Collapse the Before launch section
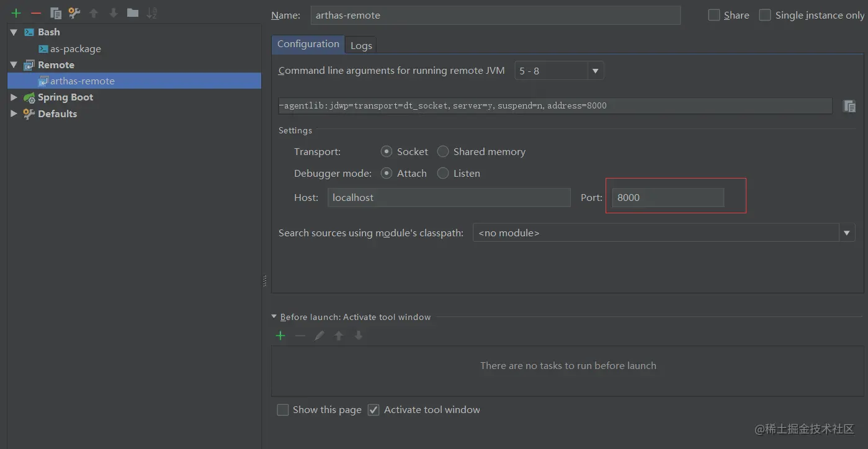This screenshot has width=868, height=449. tap(274, 316)
